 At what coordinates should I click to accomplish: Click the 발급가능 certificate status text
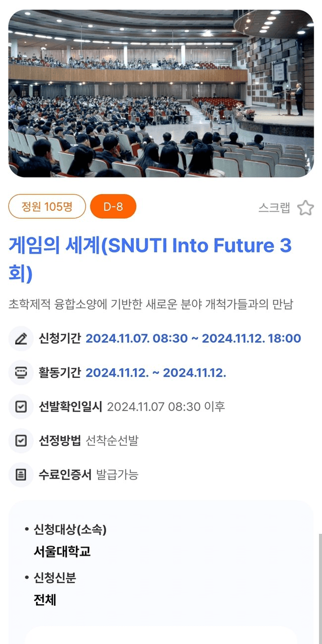click(117, 474)
